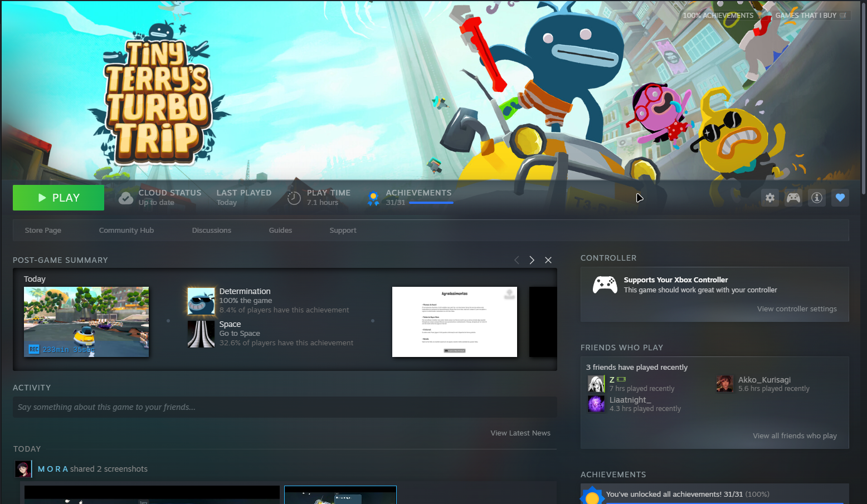
Task: Click the 'Up to date' cloud status text
Action: (157, 203)
